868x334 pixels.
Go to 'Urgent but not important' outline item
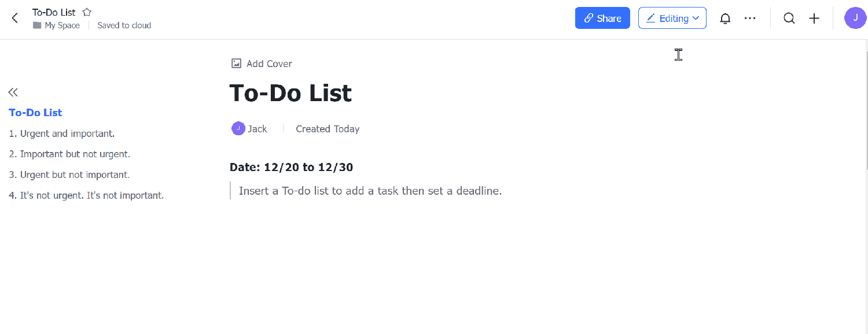coord(69,175)
